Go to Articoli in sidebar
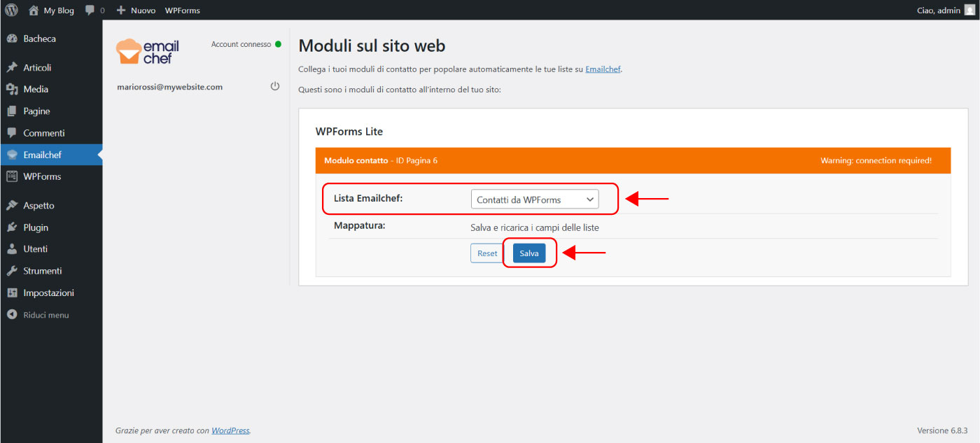 (37, 68)
